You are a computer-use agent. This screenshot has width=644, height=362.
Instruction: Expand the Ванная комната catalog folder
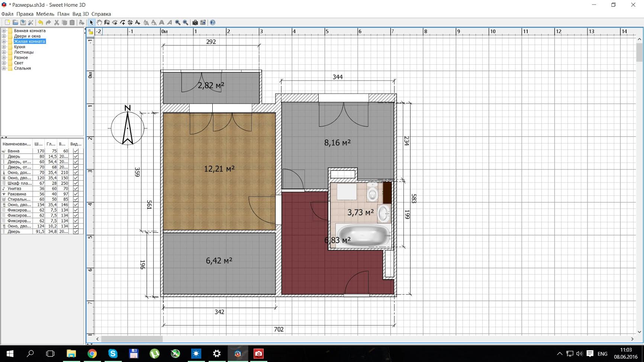[x=4, y=31]
